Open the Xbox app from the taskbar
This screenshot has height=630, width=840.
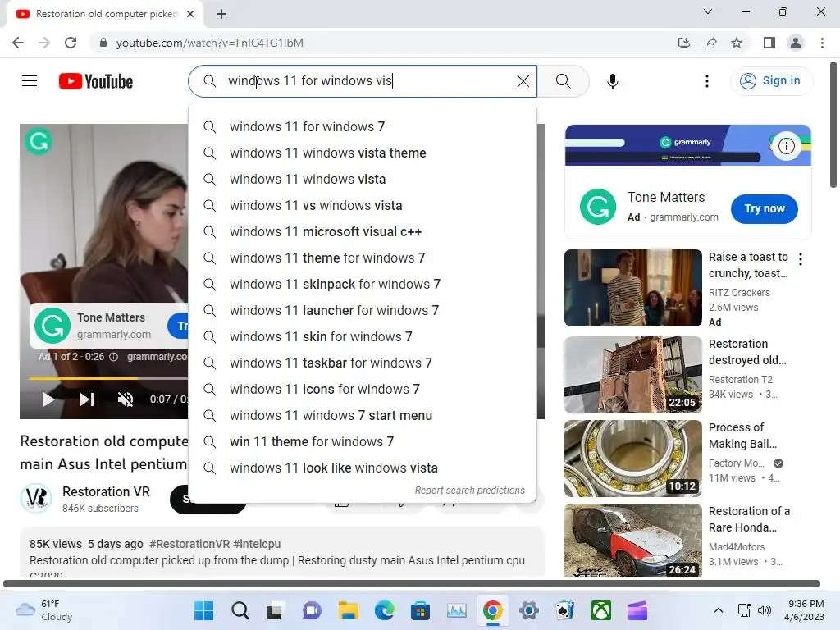[x=601, y=610]
